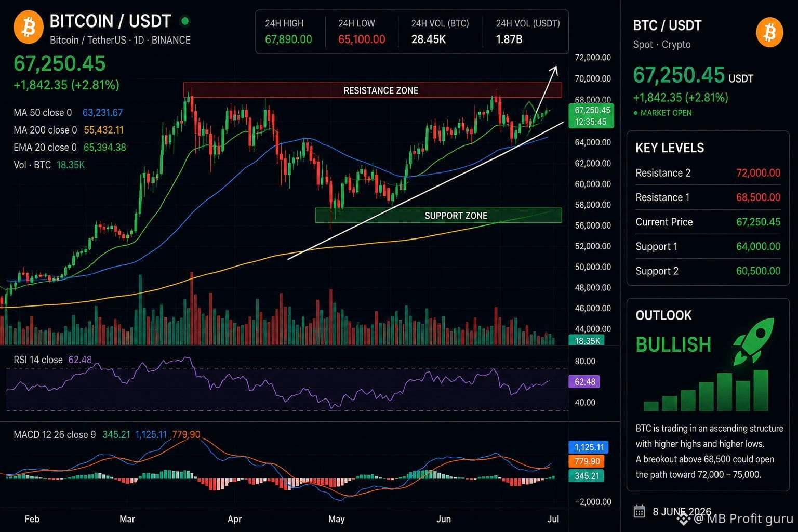Click the 70,000.00 price axis label

pos(593,79)
